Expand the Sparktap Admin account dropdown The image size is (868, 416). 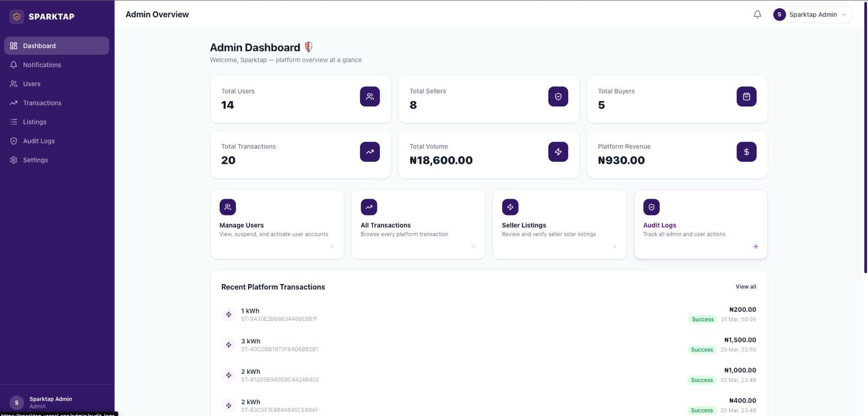[812, 15]
